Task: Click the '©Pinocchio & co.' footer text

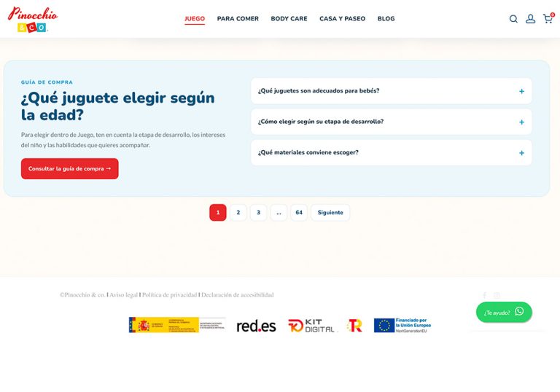Action: pos(82,295)
